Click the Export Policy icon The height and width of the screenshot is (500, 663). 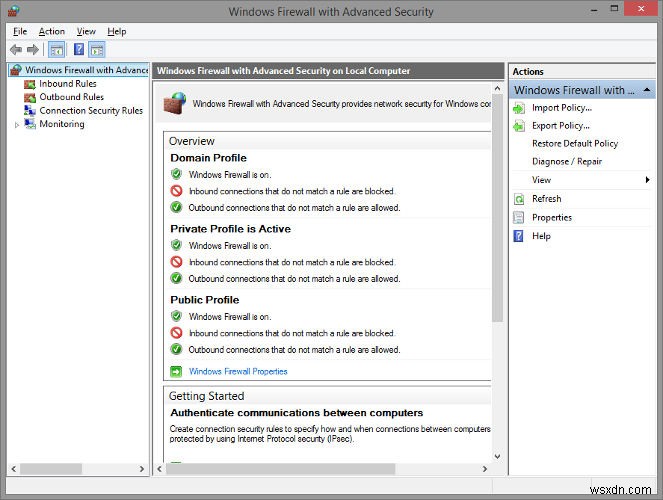[x=519, y=126]
